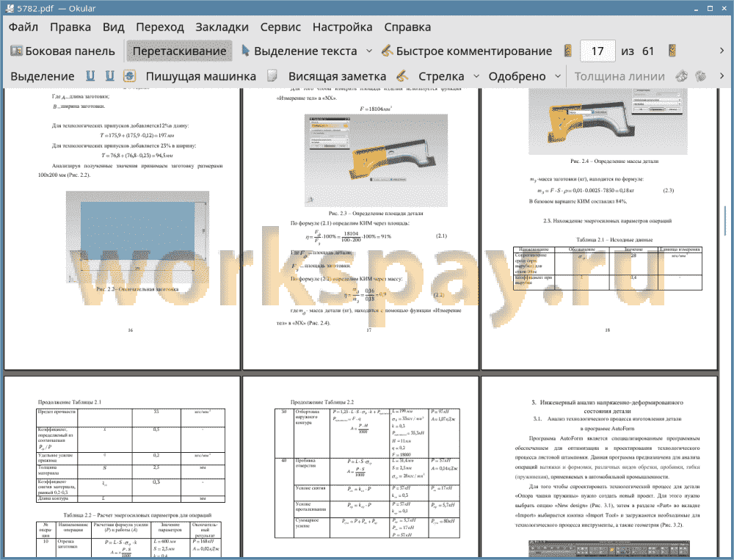Open the Правка menu

(70, 27)
